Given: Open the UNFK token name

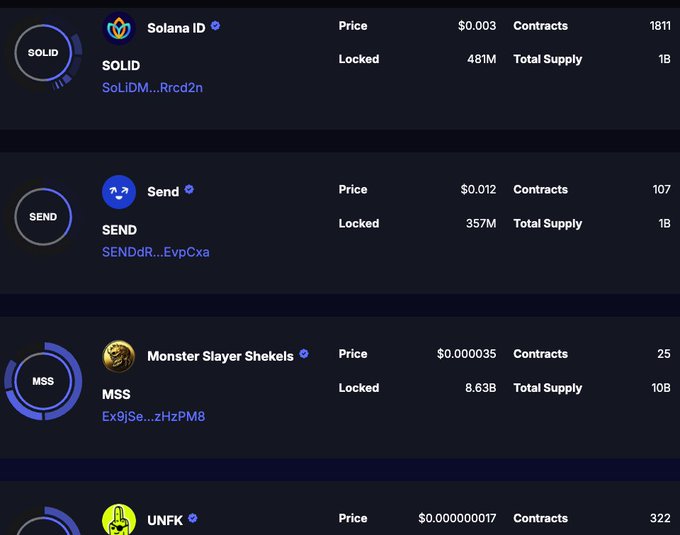Looking at the screenshot, I should 165,520.
